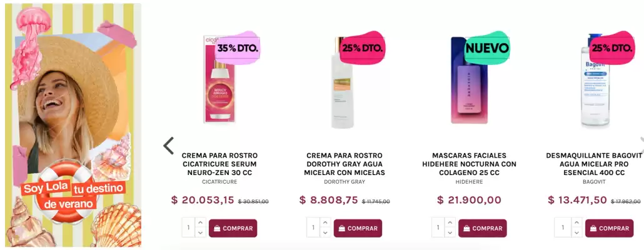Increase quantity for Cicatricure Serum Neuro-Zen
The width and height of the screenshot is (644, 250).
tap(200, 223)
